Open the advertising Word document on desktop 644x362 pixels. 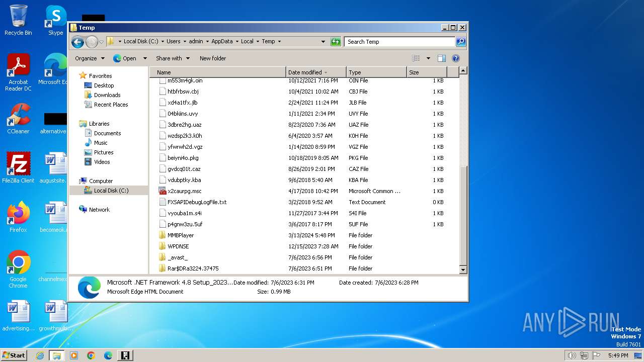[x=18, y=316]
